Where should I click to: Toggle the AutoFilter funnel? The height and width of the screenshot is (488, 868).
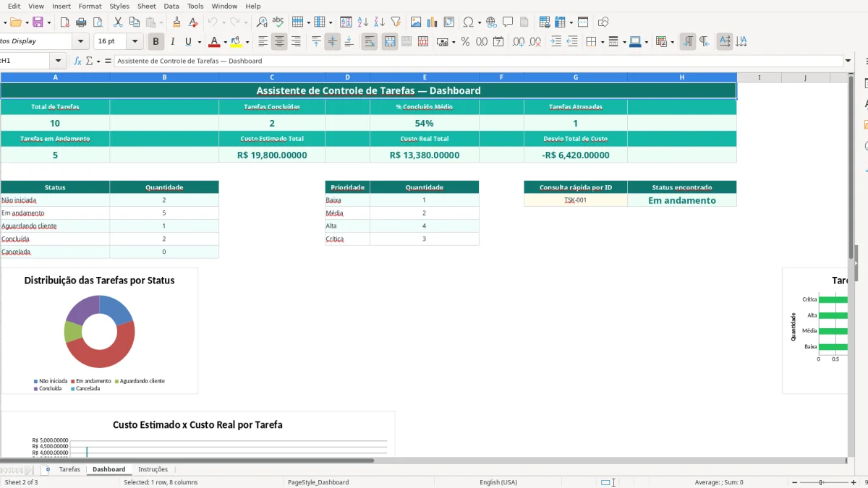[396, 22]
